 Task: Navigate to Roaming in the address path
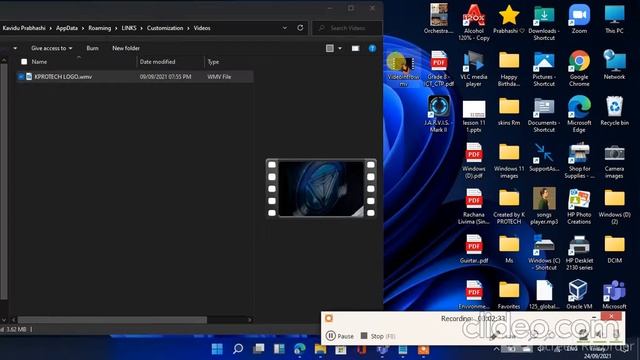pos(100,28)
